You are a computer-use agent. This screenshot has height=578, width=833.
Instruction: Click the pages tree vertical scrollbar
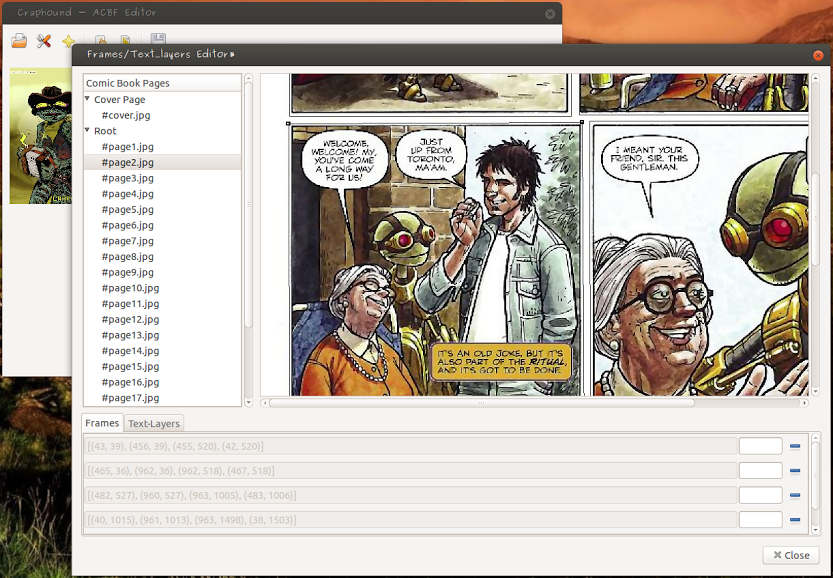click(x=248, y=240)
